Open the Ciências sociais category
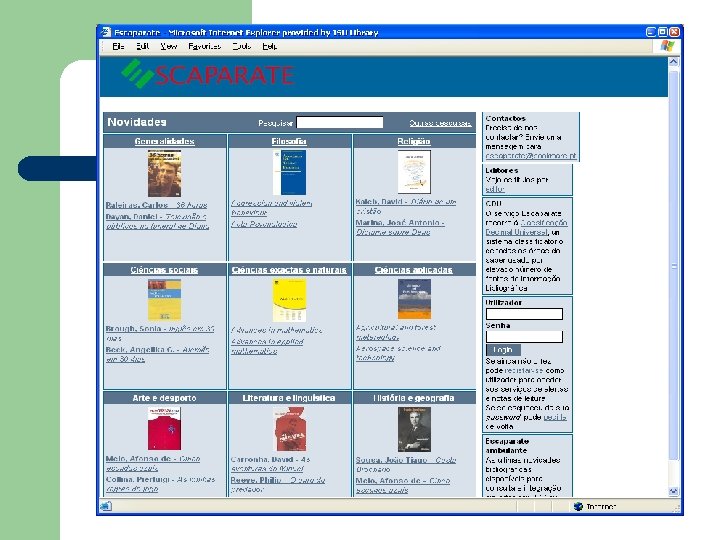The height and width of the screenshot is (540, 720). pos(164,270)
